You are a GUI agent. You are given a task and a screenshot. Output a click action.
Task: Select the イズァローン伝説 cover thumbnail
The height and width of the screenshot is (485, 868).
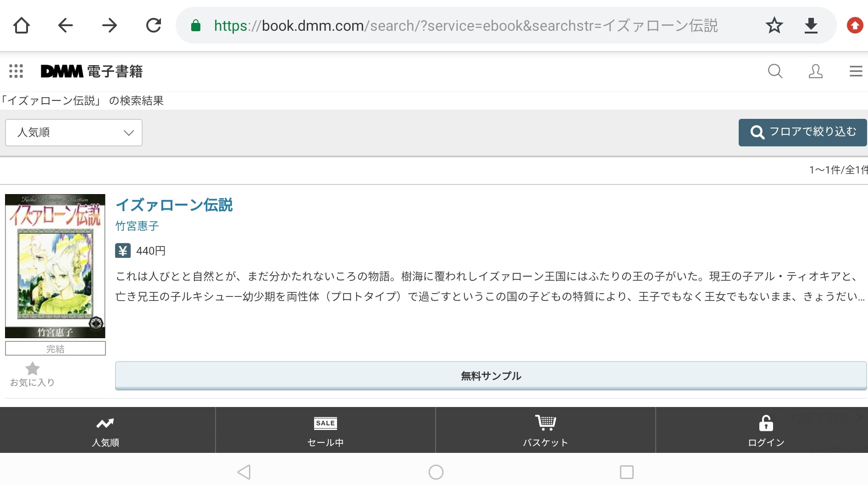[x=55, y=266]
